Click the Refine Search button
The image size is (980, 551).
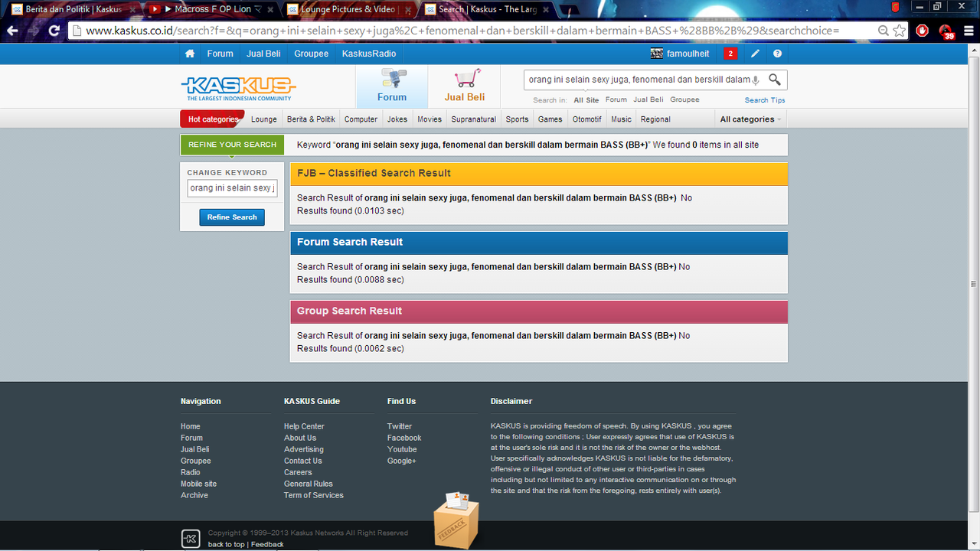[232, 217]
